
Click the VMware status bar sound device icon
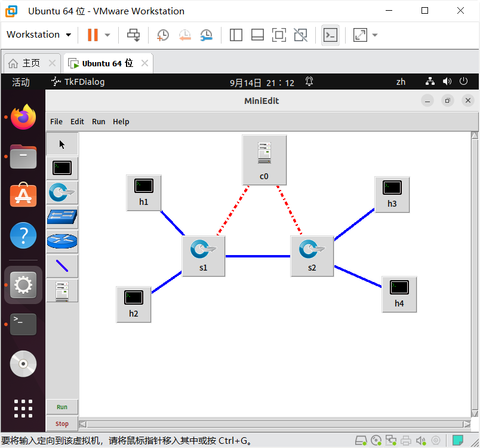click(x=421, y=441)
